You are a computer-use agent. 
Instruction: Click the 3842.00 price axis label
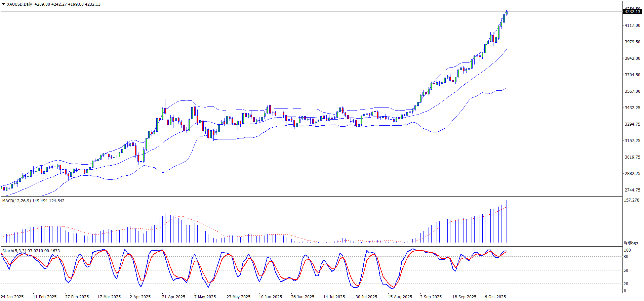(x=632, y=58)
